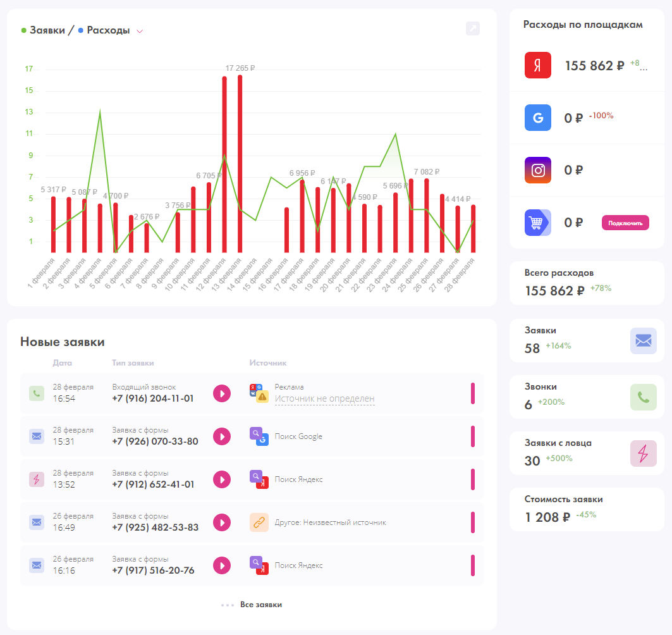This screenshot has width=672, height=635.
Task: Click the ad source icon with warning
Action: click(259, 393)
